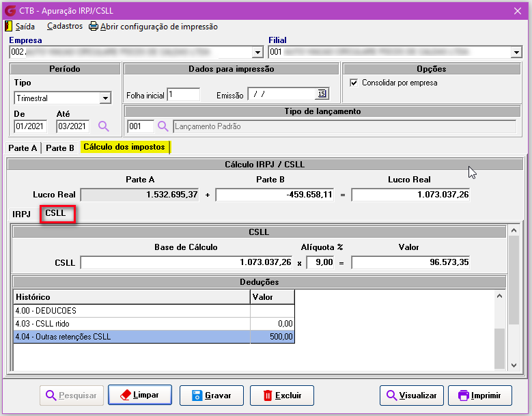This screenshot has height=416, width=532.
Task: Open the Cadastros menu
Action: coord(65,26)
